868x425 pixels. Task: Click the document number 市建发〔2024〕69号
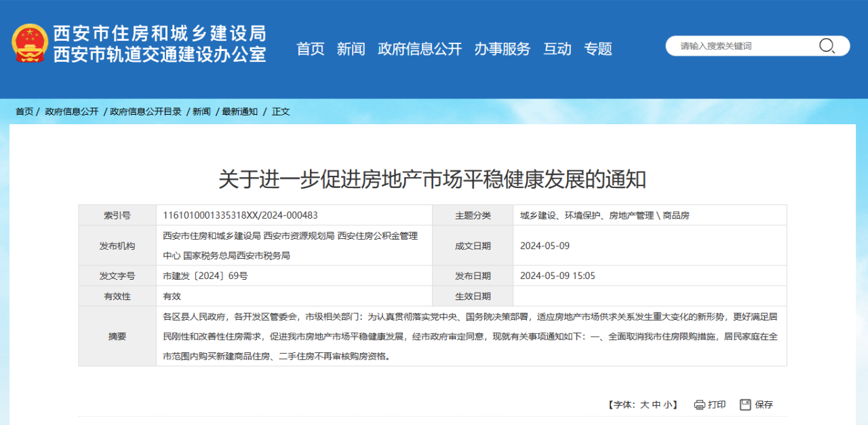205,276
